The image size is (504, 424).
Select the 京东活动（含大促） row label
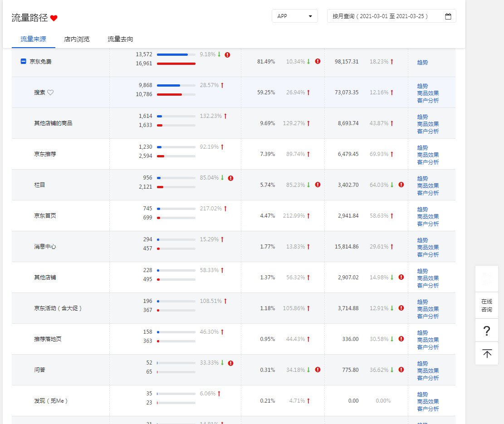58,308
